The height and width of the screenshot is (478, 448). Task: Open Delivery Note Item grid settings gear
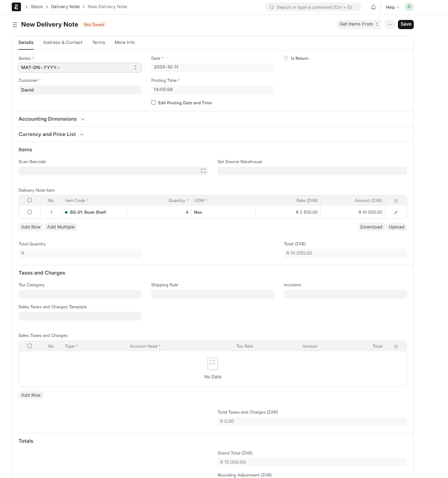(395, 200)
